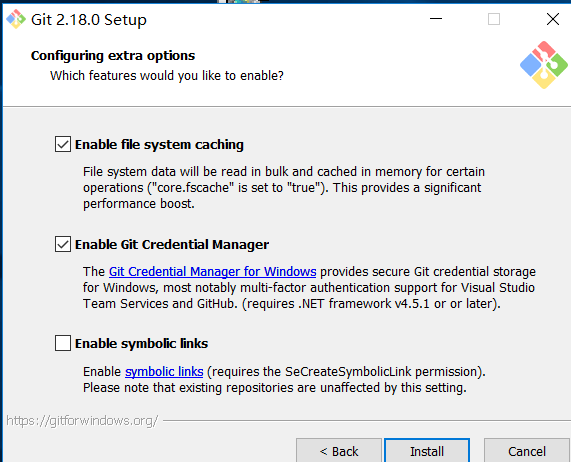The image size is (571, 462).
Task: Disable the file system caching checkbox
Action: click(x=63, y=144)
